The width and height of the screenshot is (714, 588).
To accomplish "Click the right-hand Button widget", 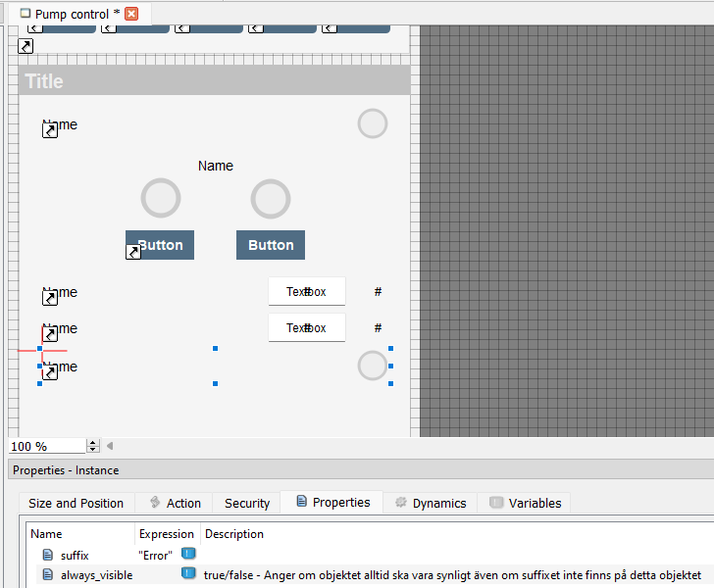I will pos(271,245).
